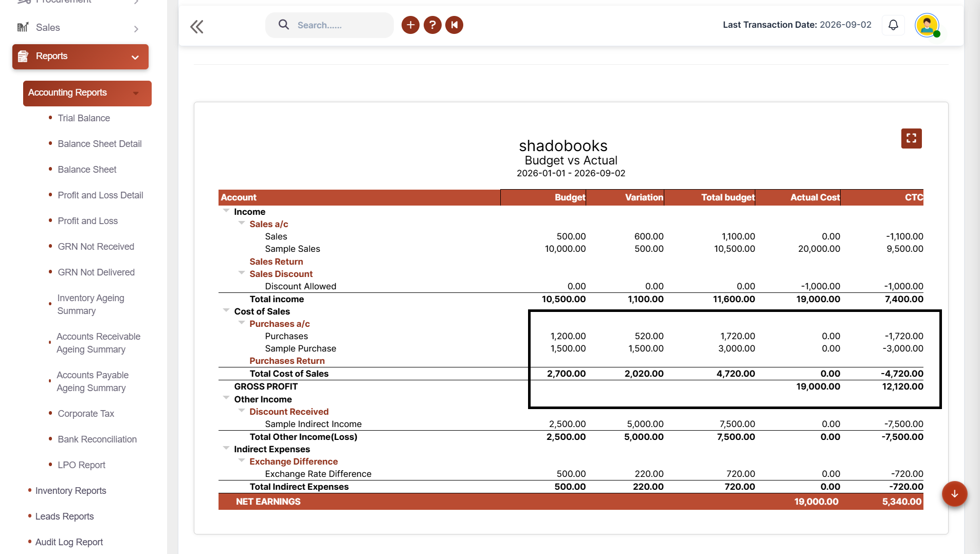Click the Reports menu icon
980x554 pixels.
pos(23,56)
